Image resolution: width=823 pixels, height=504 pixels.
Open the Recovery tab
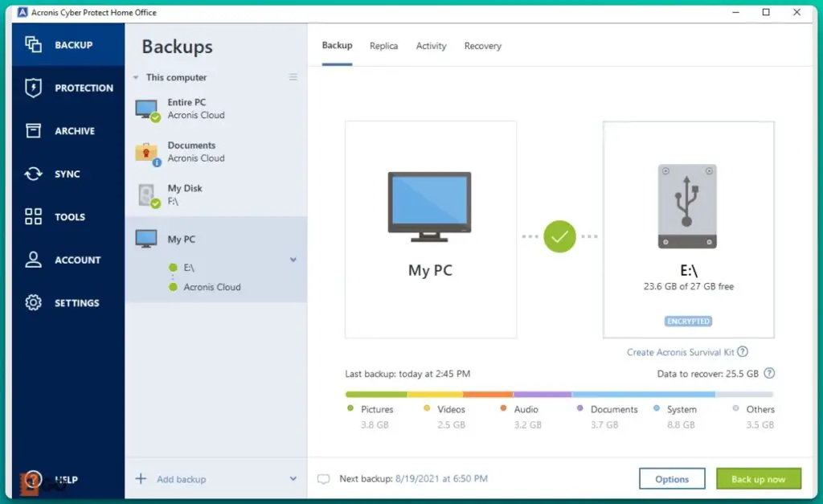pyautogui.click(x=482, y=46)
